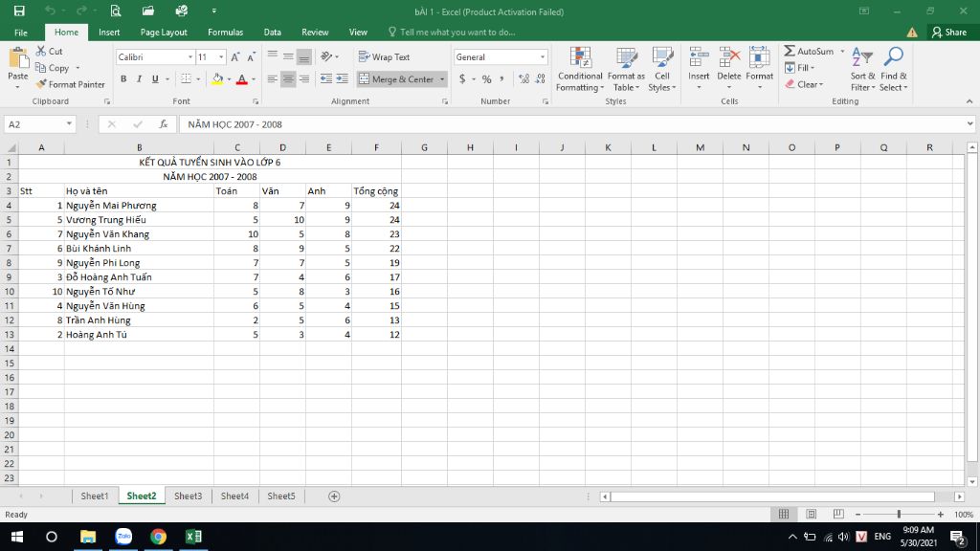Click the Insert Function fx icon
The height and width of the screenshot is (551, 980).
click(163, 124)
